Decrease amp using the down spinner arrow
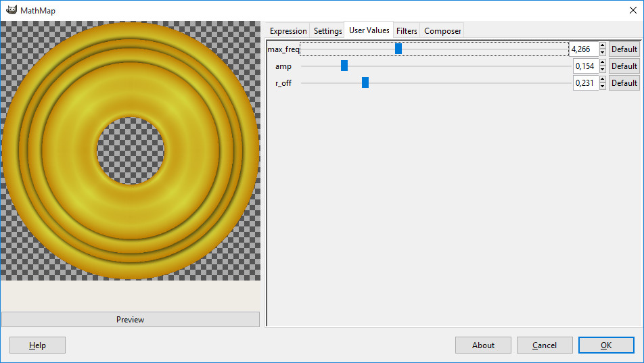Screen dimensions: 644x363 (603, 69)
